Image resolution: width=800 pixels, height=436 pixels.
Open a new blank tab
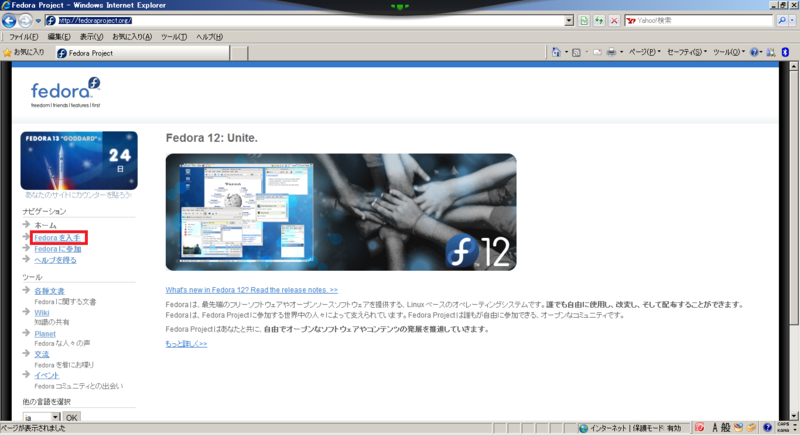point(239,53)
